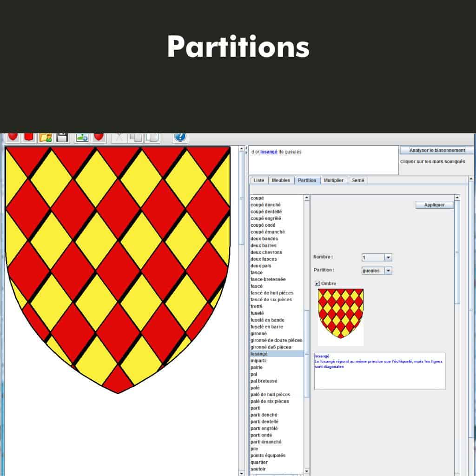Enable Ombre shading for the shield
Screen dimensions: 476x476
(x=317, y=284)
